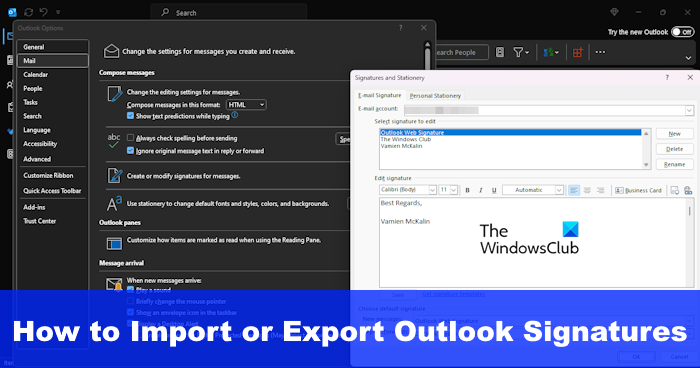Screen dimensions: 700x368
Task: Collapse the ribbon with the chevron
Action: pyautogui.click(x=688, y=58)
